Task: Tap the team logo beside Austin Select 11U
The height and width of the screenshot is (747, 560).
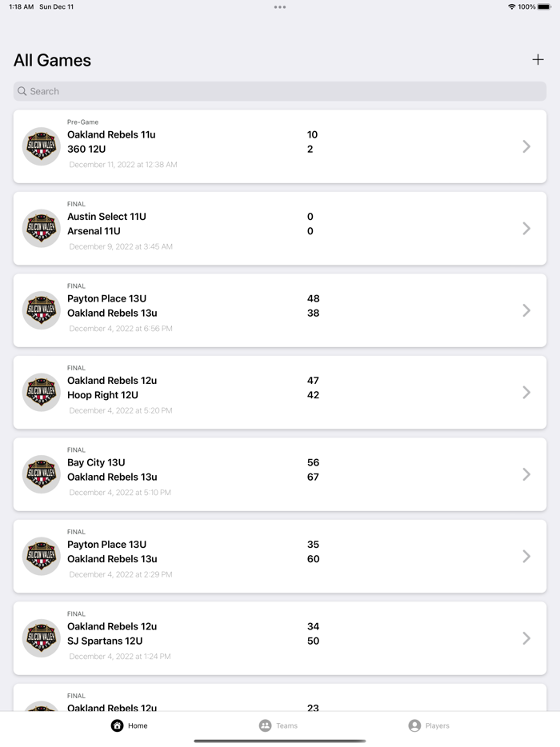Action: [x=41, y=228]
